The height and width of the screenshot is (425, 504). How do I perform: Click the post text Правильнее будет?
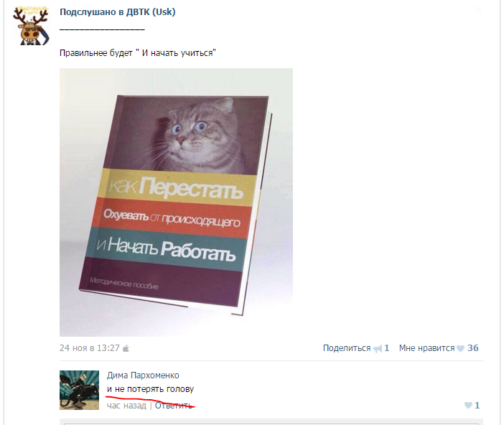coord(95,52)
